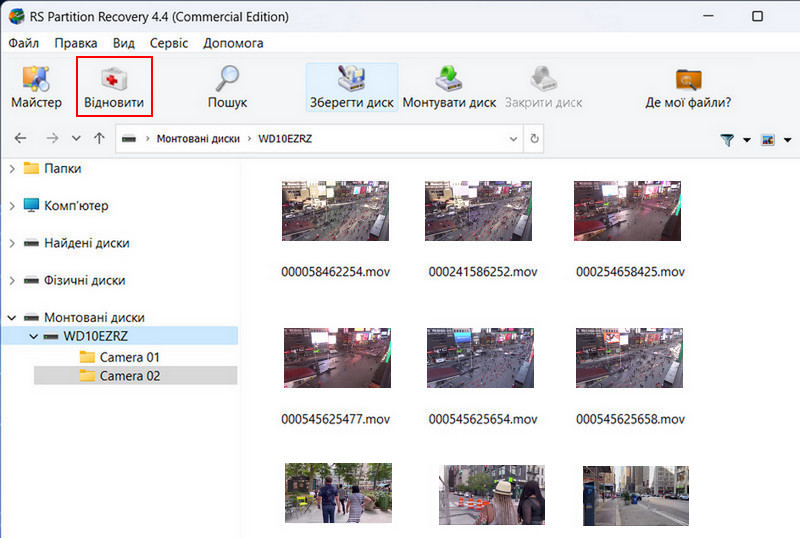
Task: Select Найдені диски in the tree
Action: click(87, 243)
